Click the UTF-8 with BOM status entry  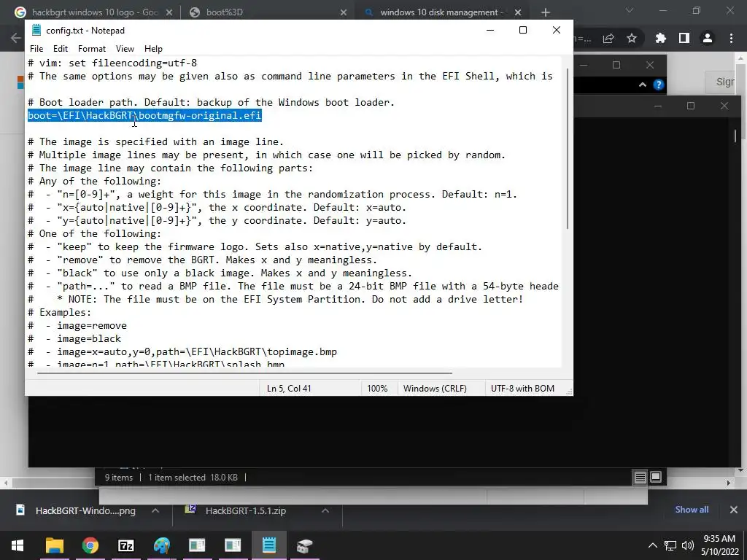[522, 389]
